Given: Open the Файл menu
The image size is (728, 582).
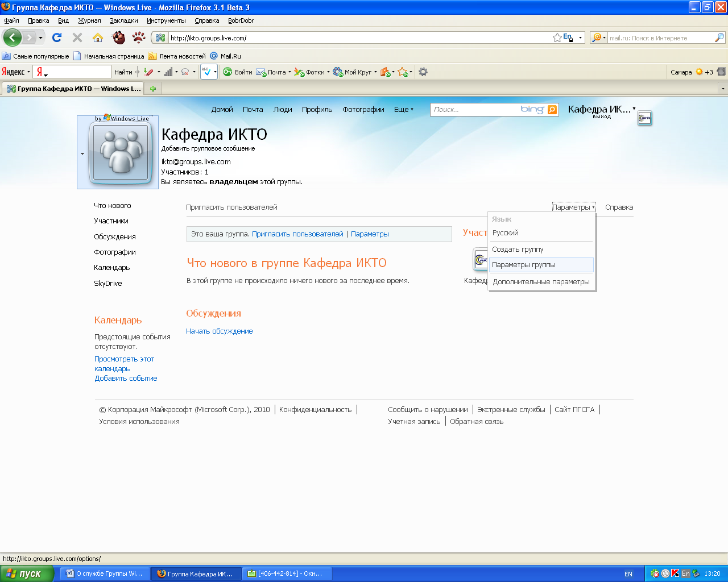Looking at the screenshot, I should pyautogui.click(x=11, y=20).
